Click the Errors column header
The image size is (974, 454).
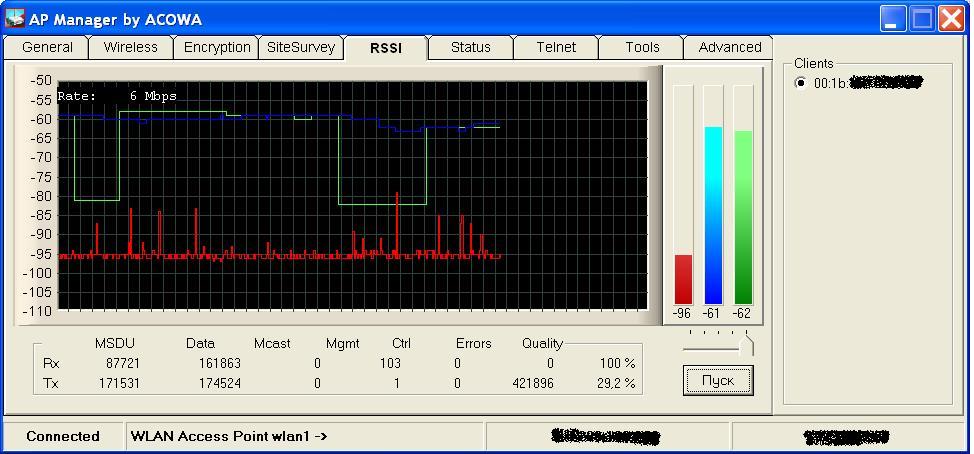(x=473, y=343)
